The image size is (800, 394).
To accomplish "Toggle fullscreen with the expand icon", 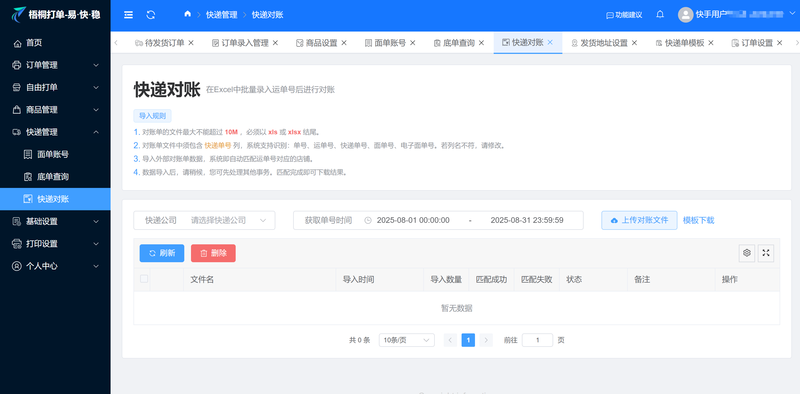I will 766,253.
